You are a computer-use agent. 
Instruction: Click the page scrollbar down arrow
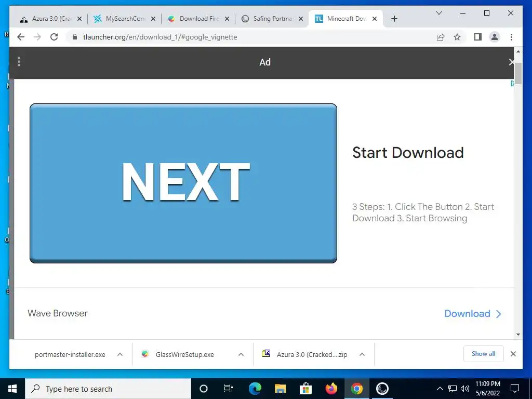click(518, 335)
